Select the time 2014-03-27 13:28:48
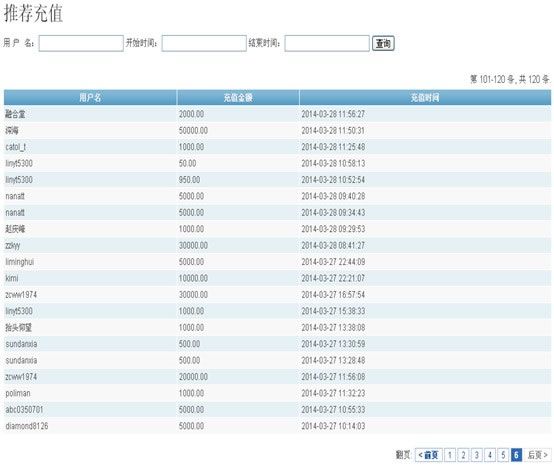 click(x=333, y=360)
